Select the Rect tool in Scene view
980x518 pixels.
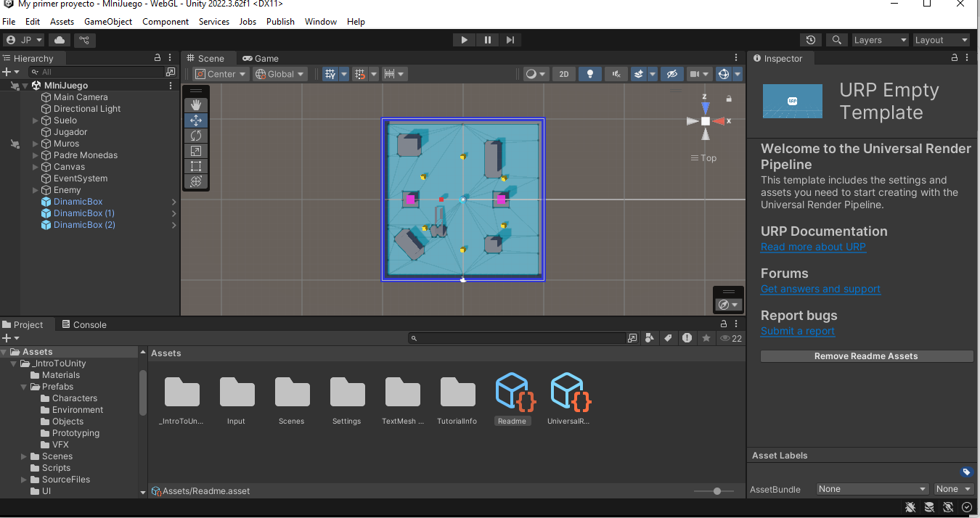coord(195,166)
